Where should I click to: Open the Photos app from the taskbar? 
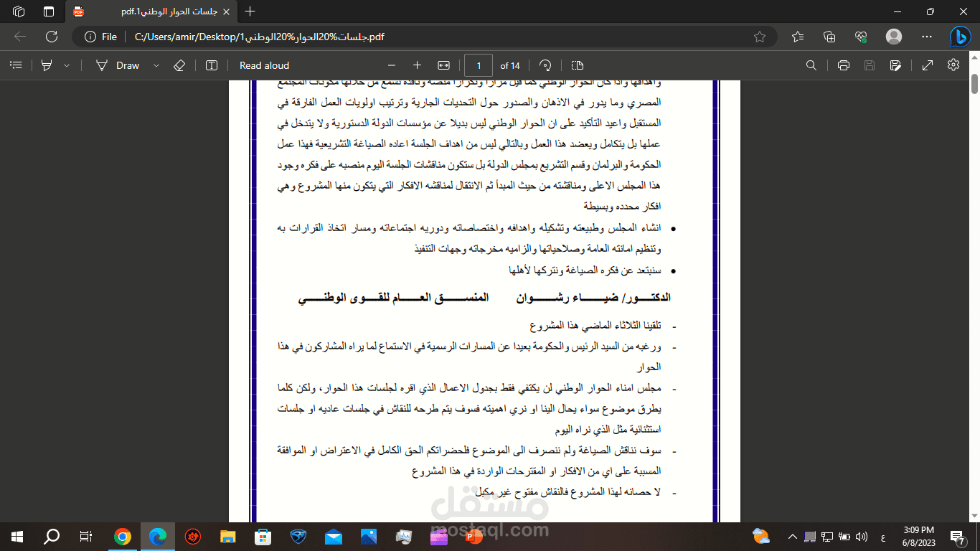pyautogui.click(x=369, y=537)
